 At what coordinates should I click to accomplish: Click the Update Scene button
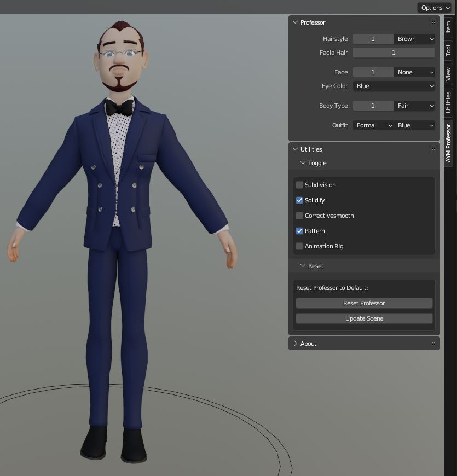click(x=364, y=318)
